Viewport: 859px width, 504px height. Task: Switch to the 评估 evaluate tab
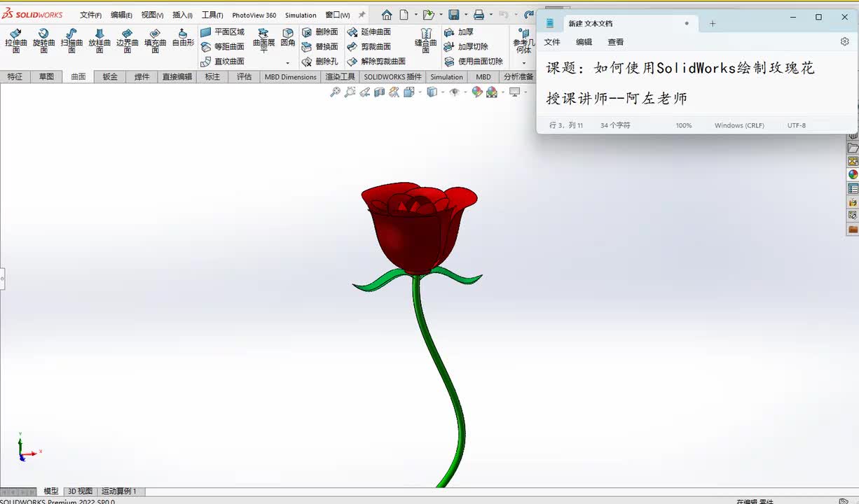coord(244,77)
